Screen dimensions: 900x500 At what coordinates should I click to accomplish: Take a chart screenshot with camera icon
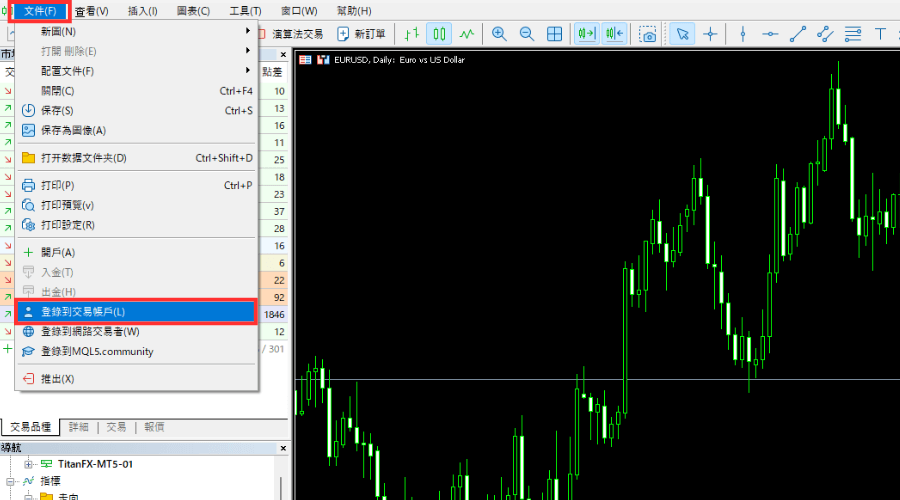coord(649,34)
